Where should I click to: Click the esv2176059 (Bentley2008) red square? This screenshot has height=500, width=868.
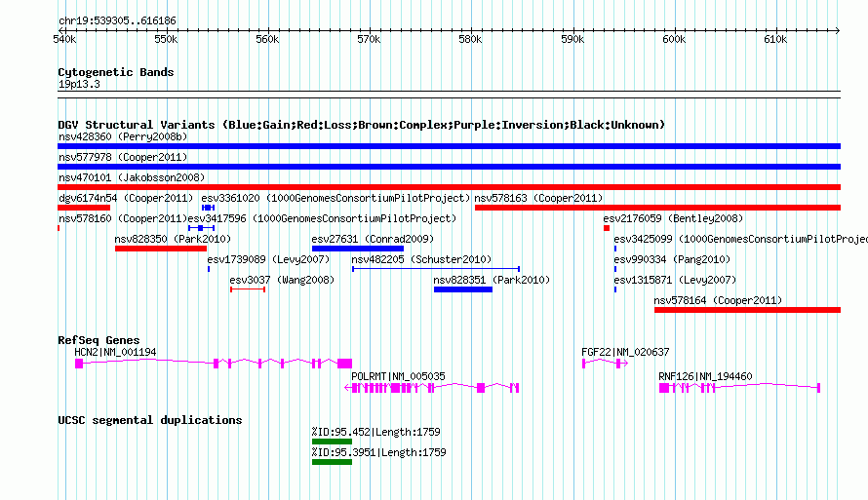pyautogui.click(x=607, y=228)
